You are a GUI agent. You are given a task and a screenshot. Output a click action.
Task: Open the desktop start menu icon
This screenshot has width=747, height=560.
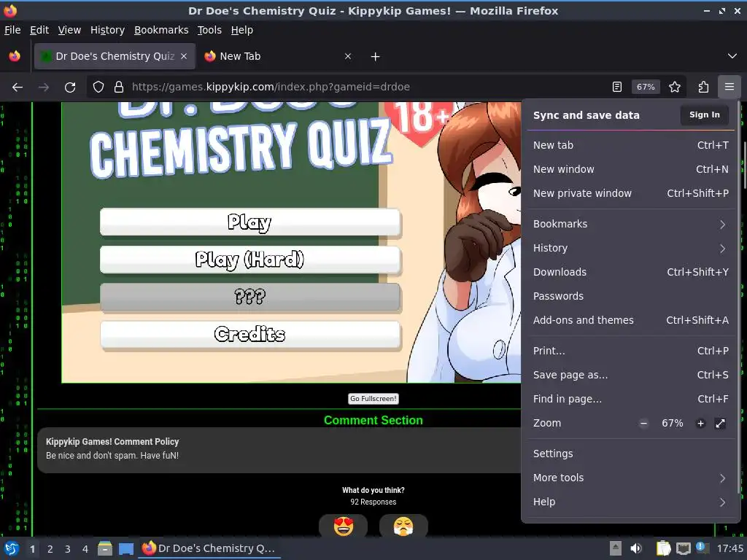pos(11,549)
